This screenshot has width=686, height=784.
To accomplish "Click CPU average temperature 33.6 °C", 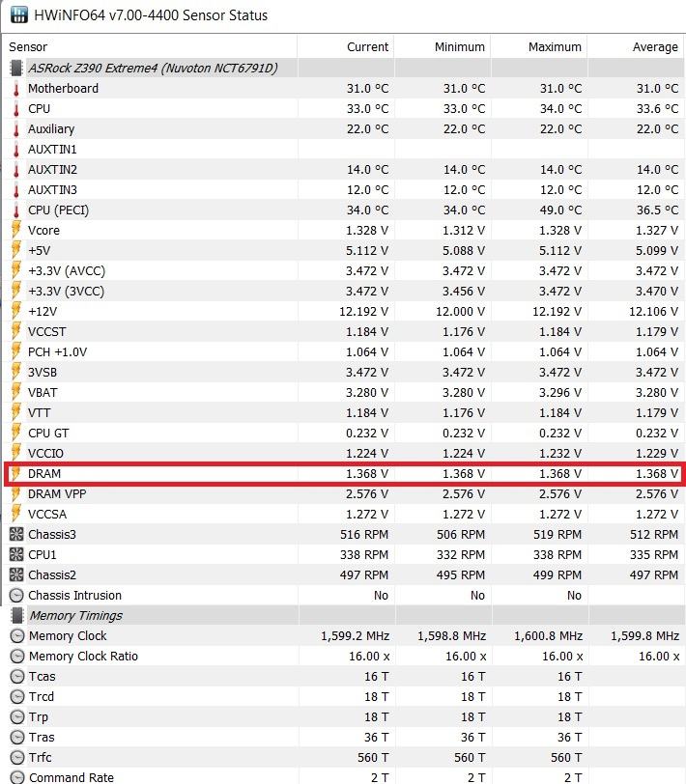I will point(657,108).
